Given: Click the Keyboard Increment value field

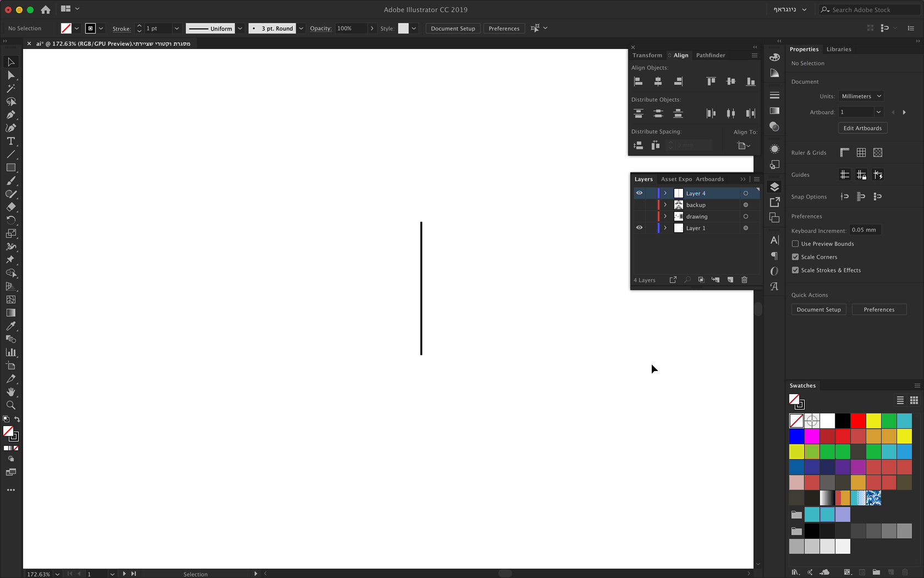Looking at the screenshot, I should (x=865, y=230).
